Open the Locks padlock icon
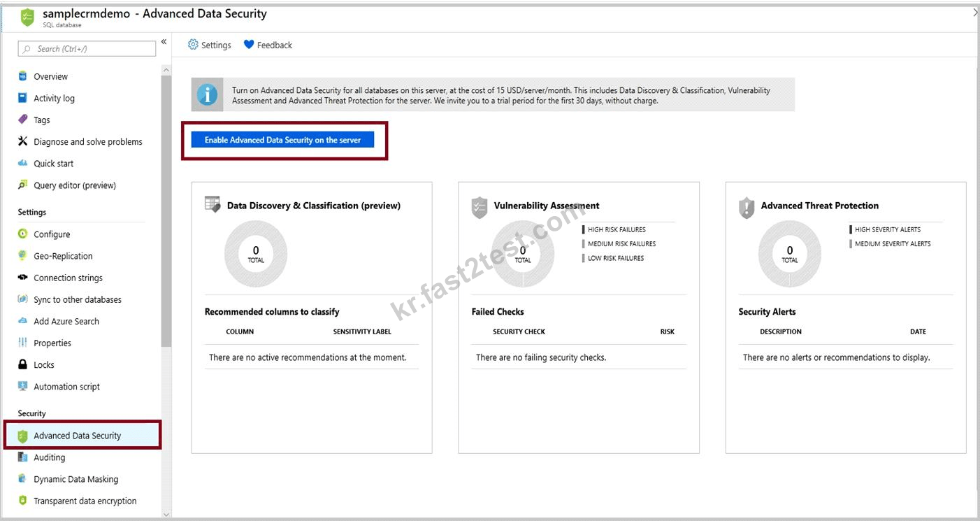980x521 pixels. pyautogui.click(x=23, y=364)
